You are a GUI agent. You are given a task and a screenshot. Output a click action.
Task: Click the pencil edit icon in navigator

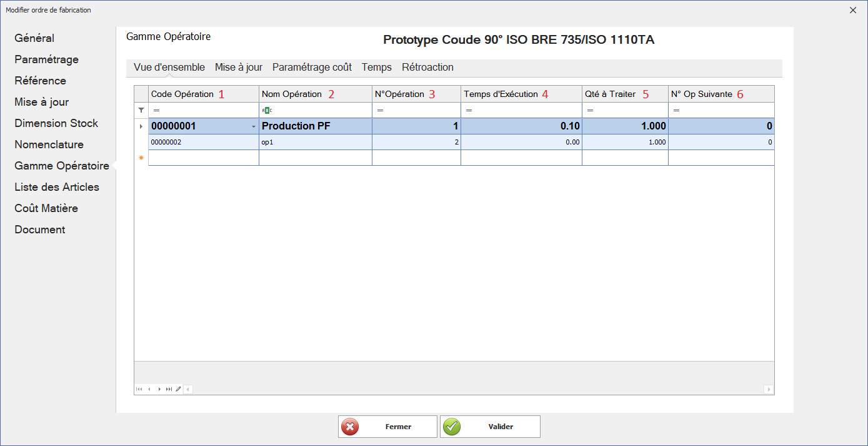coord(178,389)
